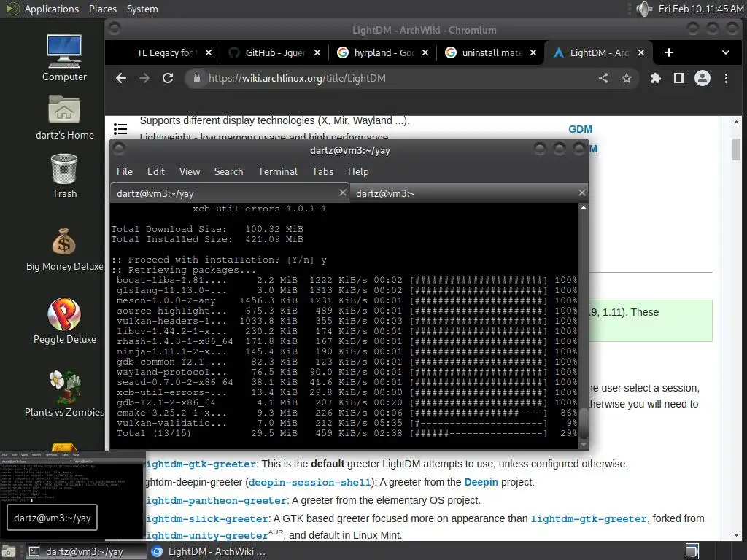Switch to dartz@vm3:~ terminal tab
The width and height of the screenshot is (747, 560).
coord(469,192)
